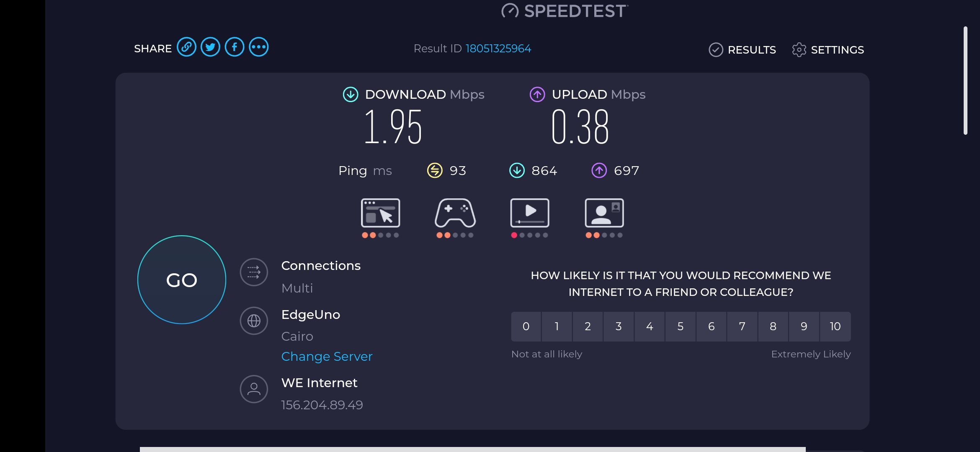Screen dimensions: 980x452
Task: Click the Speedtest logo
Action: point(565,11)
